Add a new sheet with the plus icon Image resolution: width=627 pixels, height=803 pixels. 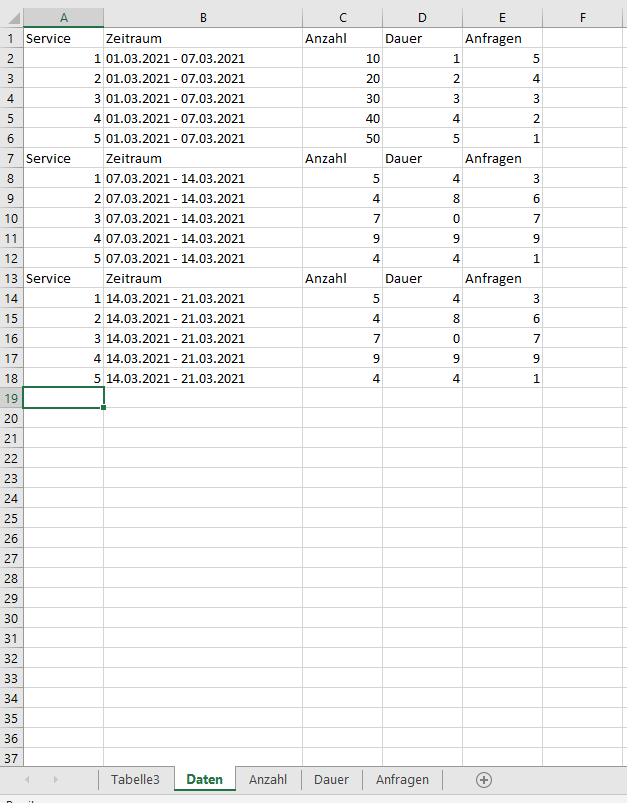tap(484, 779)
